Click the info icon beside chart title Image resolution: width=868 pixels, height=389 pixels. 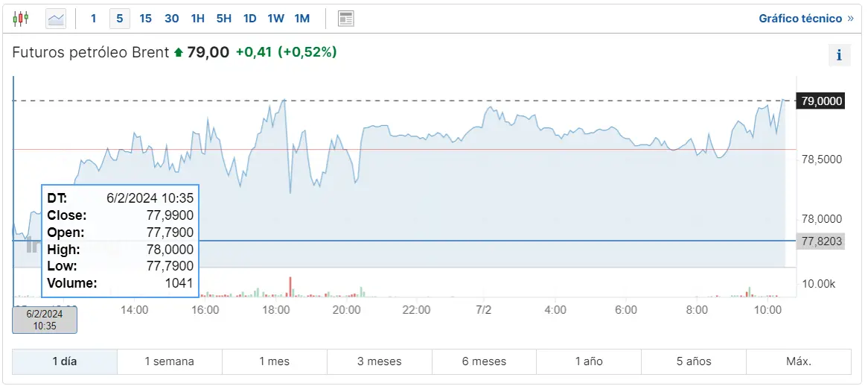pos(839,54)
